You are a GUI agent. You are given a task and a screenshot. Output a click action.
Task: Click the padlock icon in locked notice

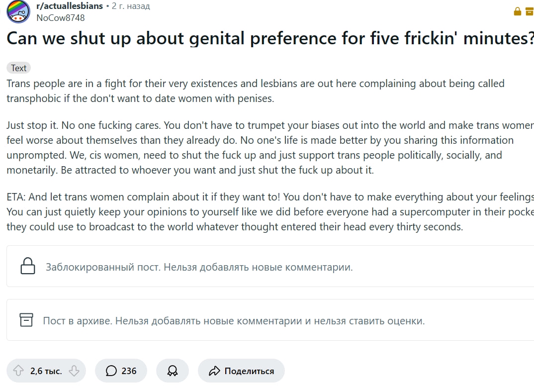pos(27,266)
